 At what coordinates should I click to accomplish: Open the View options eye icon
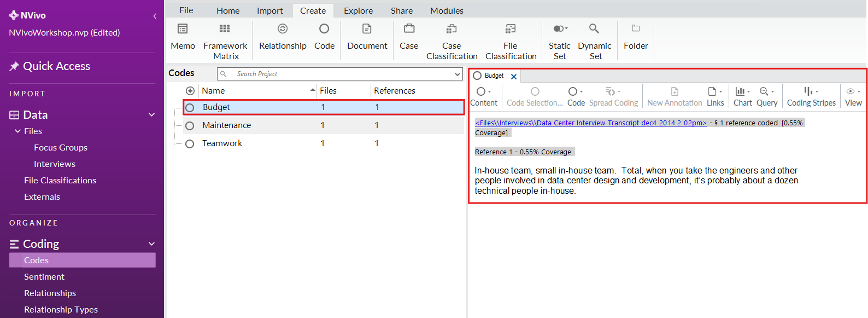[851, 91]
